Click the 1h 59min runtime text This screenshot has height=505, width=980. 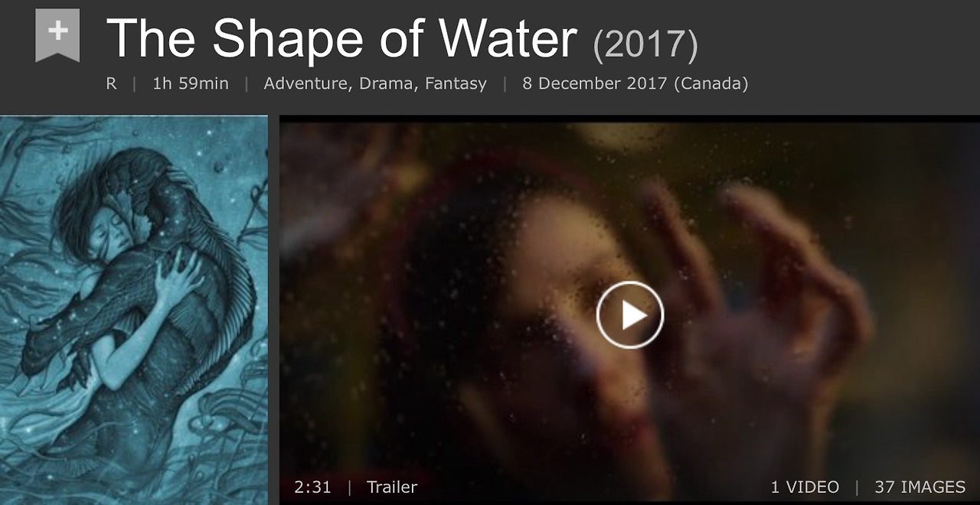[191, 83]
